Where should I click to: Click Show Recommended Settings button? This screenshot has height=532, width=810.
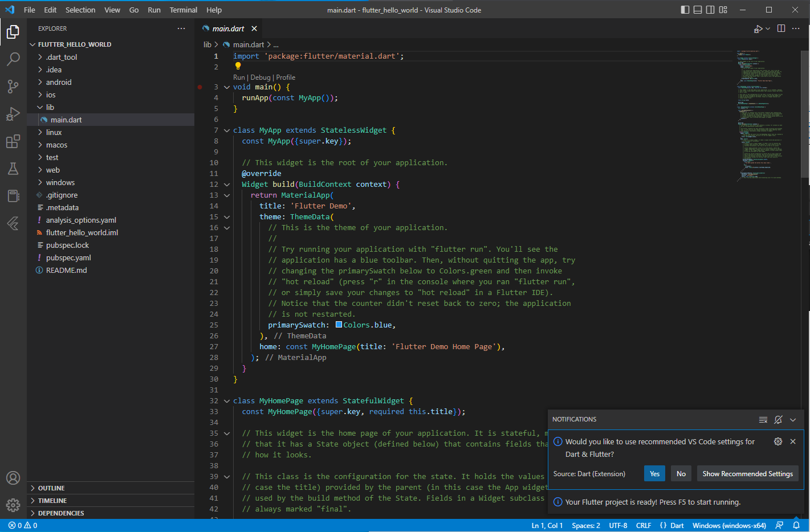pyautogui.click(x=748, y=474)
